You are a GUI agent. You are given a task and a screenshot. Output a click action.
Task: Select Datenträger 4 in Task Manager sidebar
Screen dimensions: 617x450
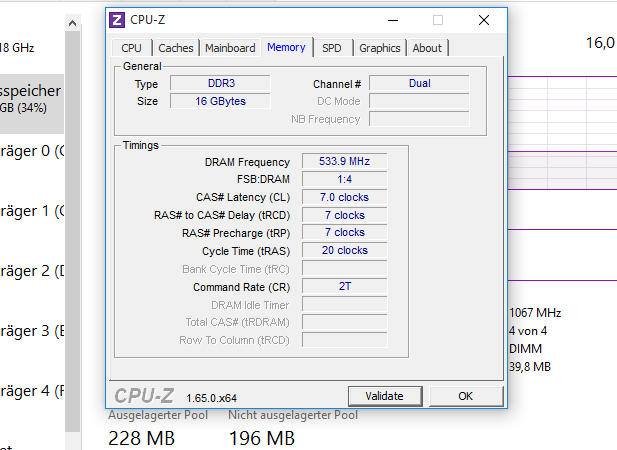click(x=31, y=391)
